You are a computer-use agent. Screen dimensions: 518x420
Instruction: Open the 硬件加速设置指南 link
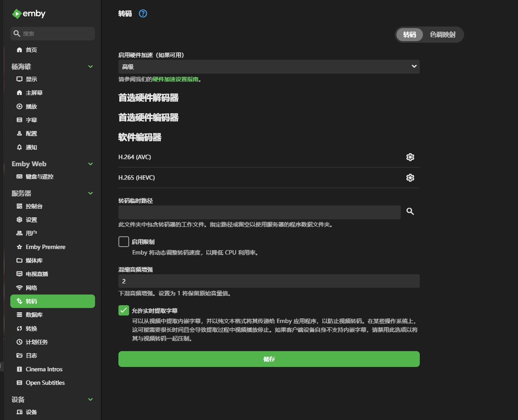coord(176,79)
